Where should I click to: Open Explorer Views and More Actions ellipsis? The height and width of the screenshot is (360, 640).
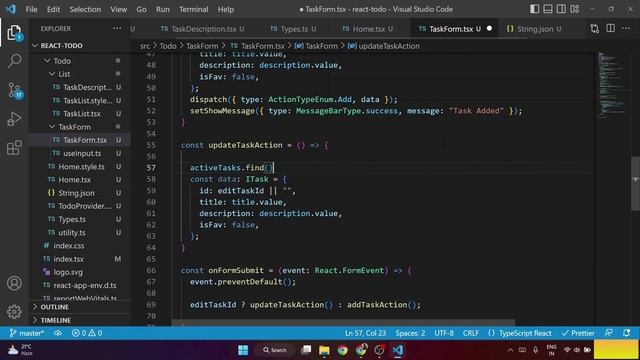pyautogui.click(x=117, y=28)
